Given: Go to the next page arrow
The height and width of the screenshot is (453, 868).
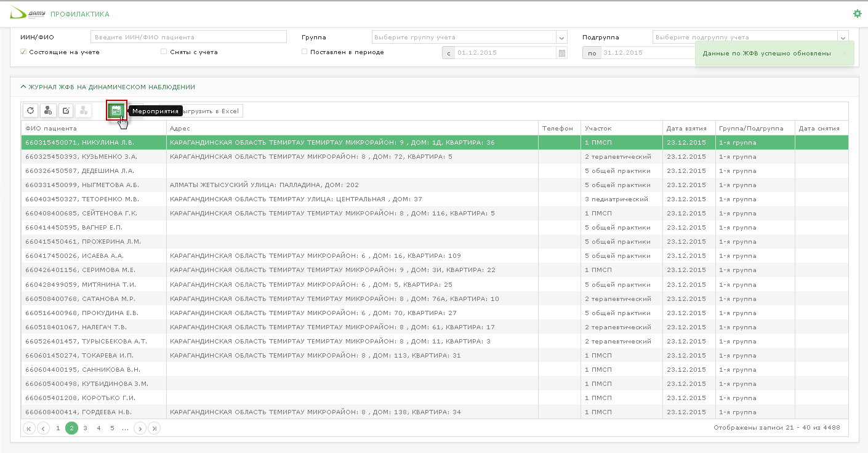Looking at the screenshot, I should coord(140,428).
